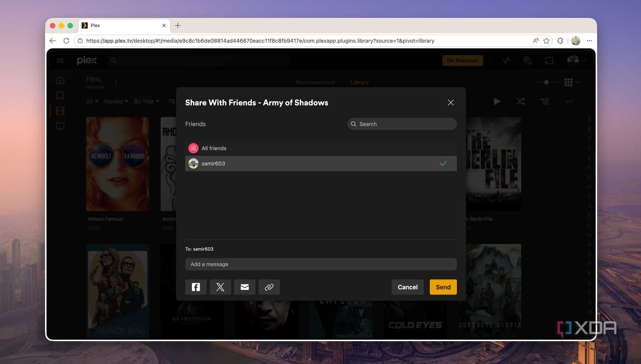Image resolution: width=641 pixels, height=364 pixels.
Task: Adjust the poster size slider
Action: point(546,82)
